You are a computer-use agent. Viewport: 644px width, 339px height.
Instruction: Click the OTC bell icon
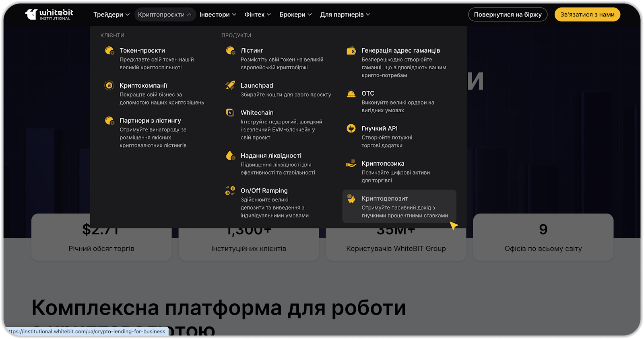[x=351, y=93]
